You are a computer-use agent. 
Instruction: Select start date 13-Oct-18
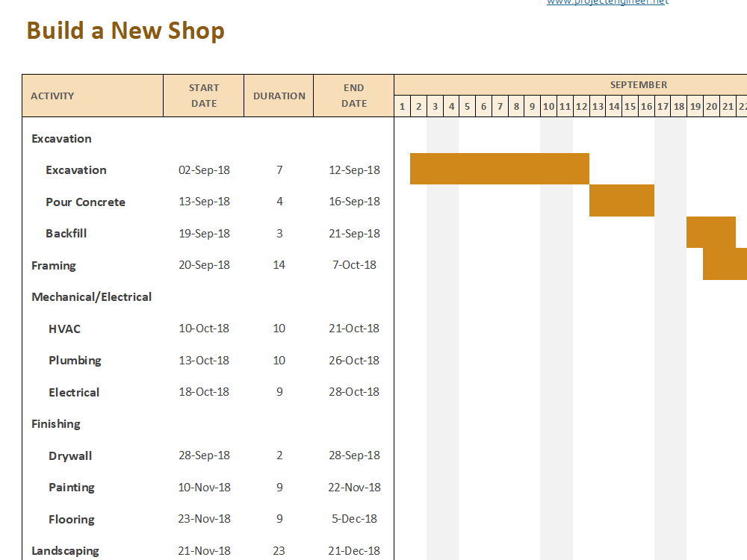click(204, 361)
